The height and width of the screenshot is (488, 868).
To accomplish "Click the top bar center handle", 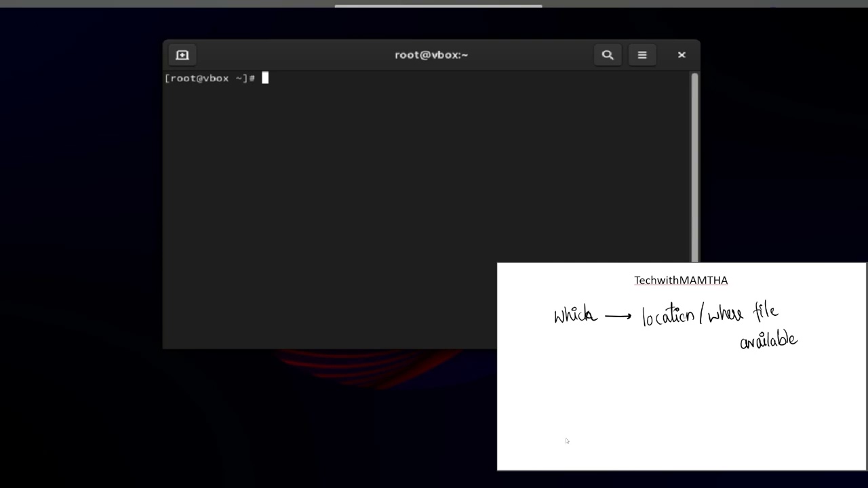I will pyautogui.click(x=438, y=6).
